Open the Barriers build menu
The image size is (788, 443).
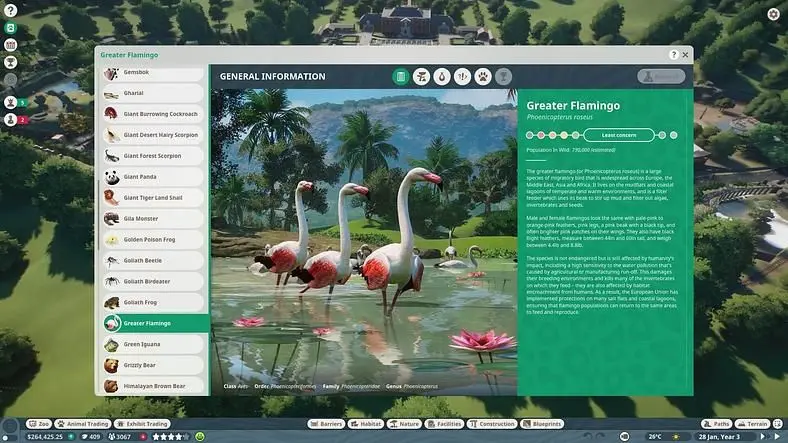(326, 424)
